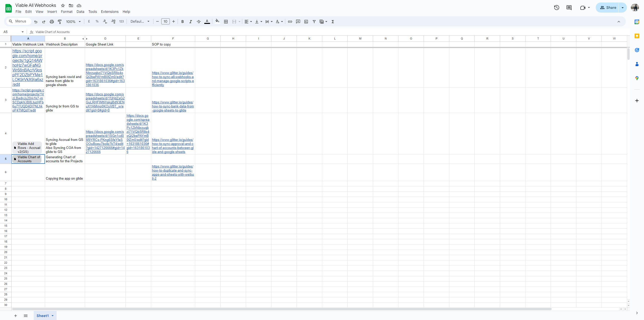Open more number formats (123)

pos(122,22)
